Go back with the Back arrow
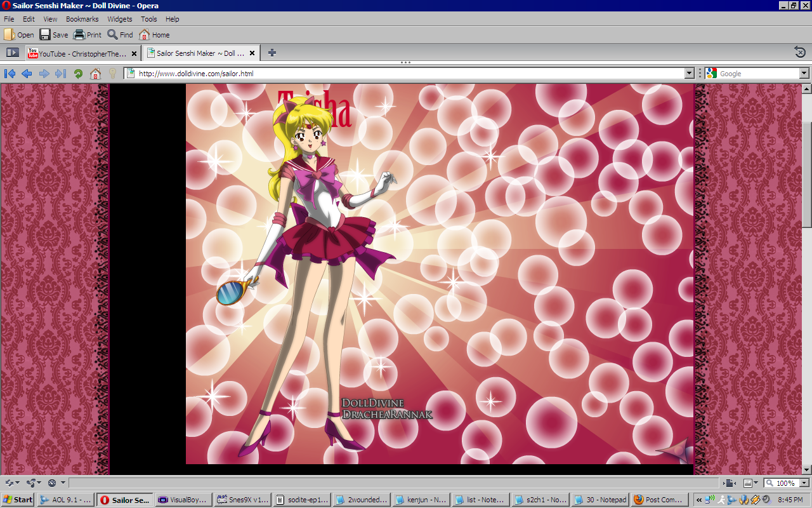The height and width of the screenshot is (508, 812). tap(27, 74)
